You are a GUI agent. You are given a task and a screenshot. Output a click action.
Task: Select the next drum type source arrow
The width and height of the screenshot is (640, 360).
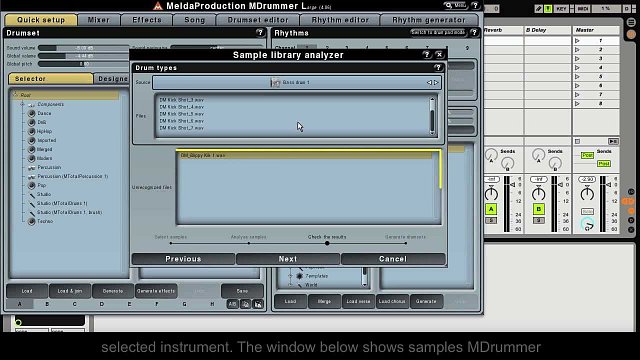436,82
